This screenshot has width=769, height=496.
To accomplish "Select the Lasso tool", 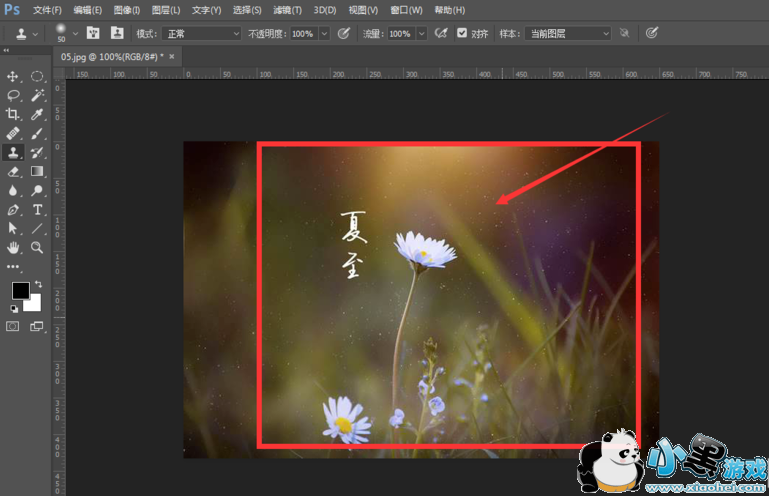I will coord(14,95).
